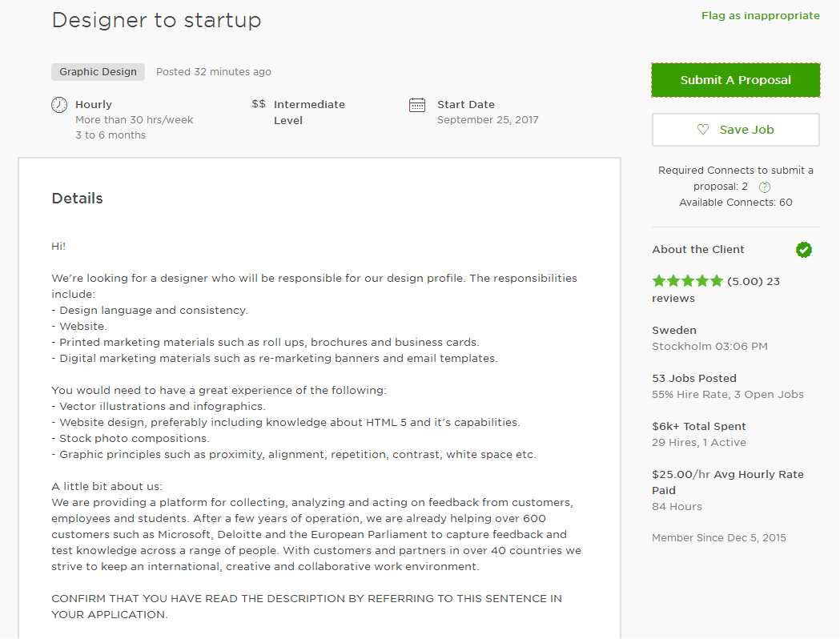Flag this job as inappropriate
840x639 pixels.
click(x=760, y=15)
